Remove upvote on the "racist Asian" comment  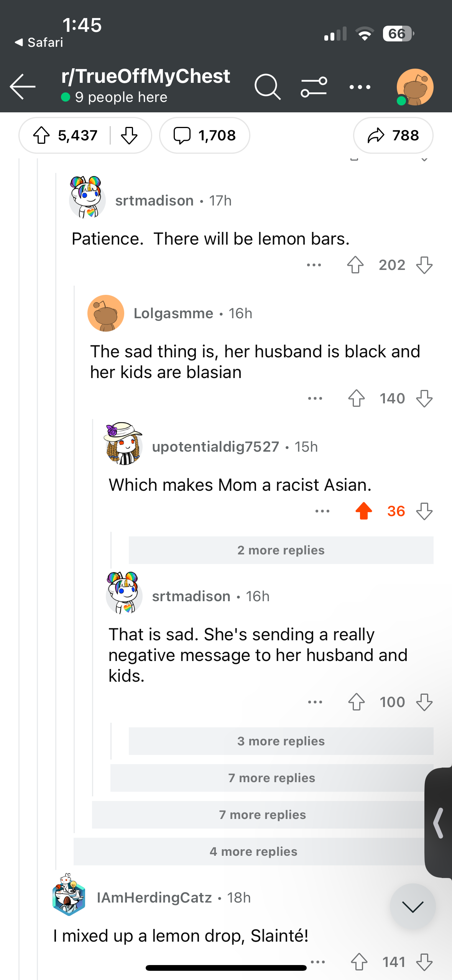coord(364,511)
